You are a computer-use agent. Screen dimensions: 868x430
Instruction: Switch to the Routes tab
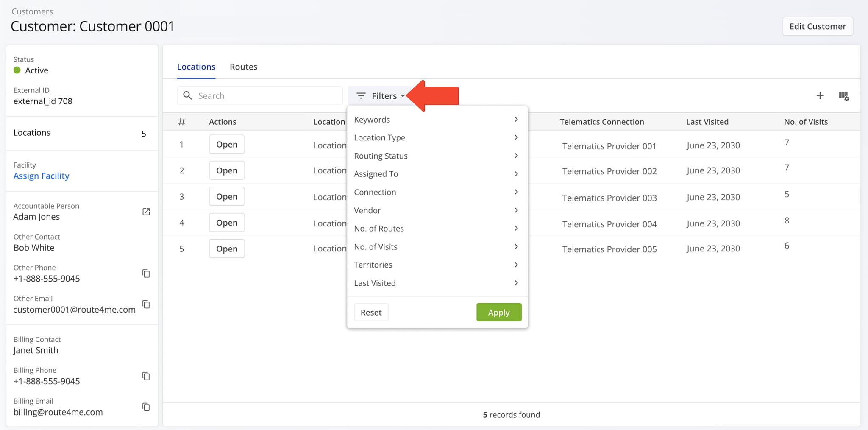pos(243,67)
